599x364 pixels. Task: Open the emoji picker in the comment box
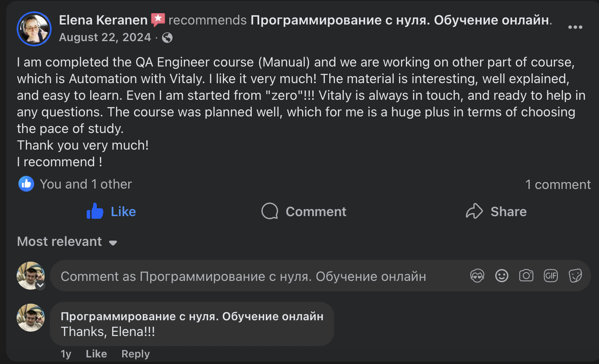point(502,276)
